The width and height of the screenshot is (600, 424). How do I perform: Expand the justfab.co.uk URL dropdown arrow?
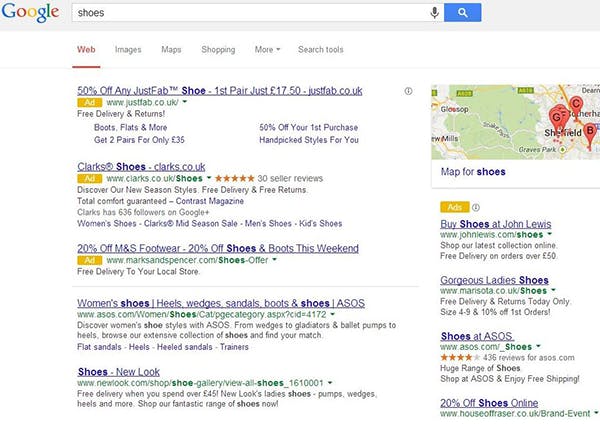point(185,102)
